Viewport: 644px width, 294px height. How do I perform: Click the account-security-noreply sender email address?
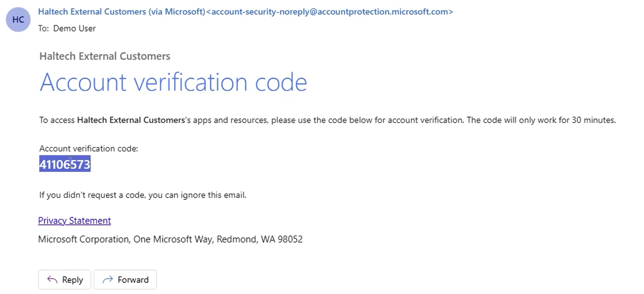[x=329, y=12]
